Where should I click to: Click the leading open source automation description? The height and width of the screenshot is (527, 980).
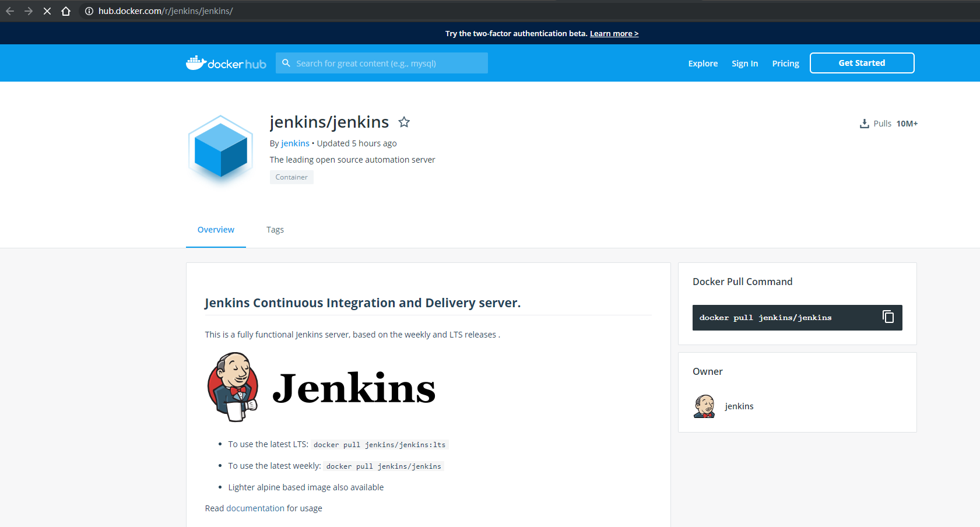point(352,160)
